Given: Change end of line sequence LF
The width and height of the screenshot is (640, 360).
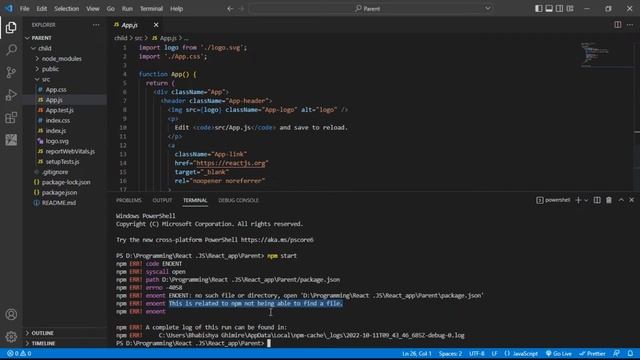Looking at the screenshot, I should [x=494, y=353].
